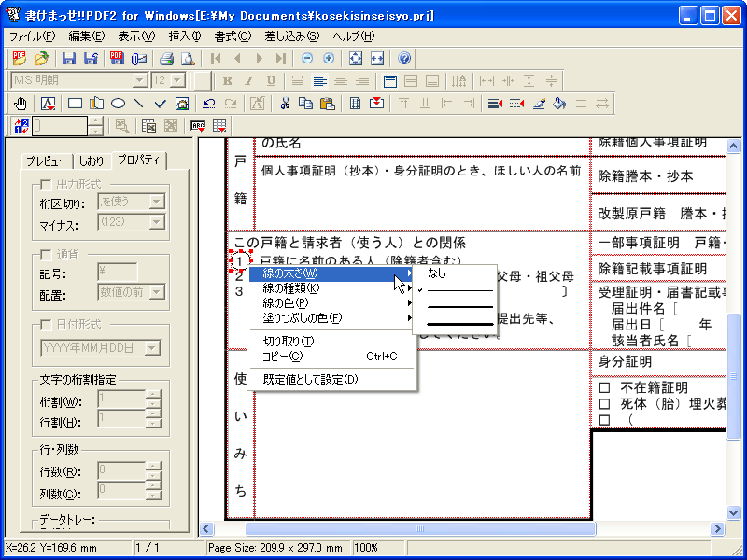Choose 既定値として設定(D) from context menu
Image resolution: width=747 pixels, height=560 pixels.
tap(331, 380)
